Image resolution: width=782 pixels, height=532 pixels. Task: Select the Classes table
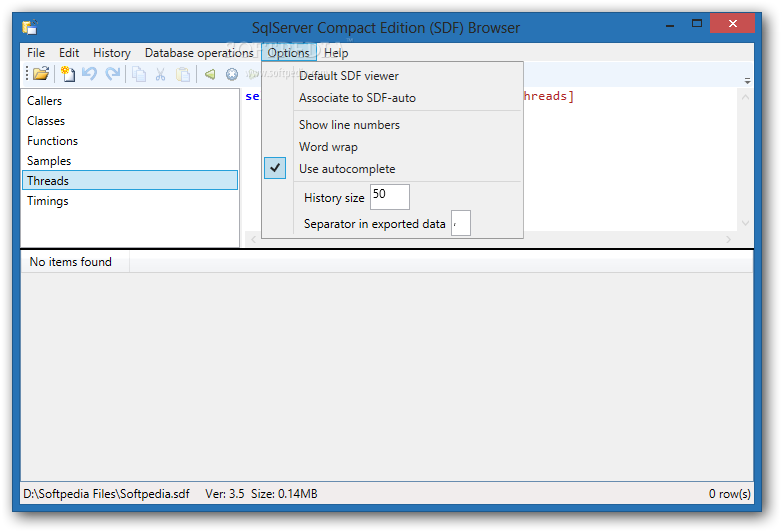pos(130,121)
